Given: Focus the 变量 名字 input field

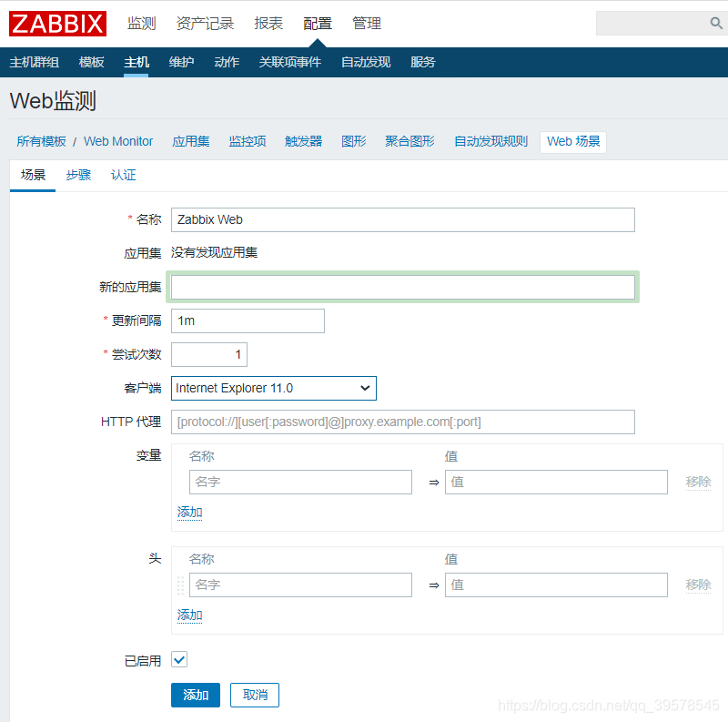Looking at the screenshot, I should coord(300,482).
